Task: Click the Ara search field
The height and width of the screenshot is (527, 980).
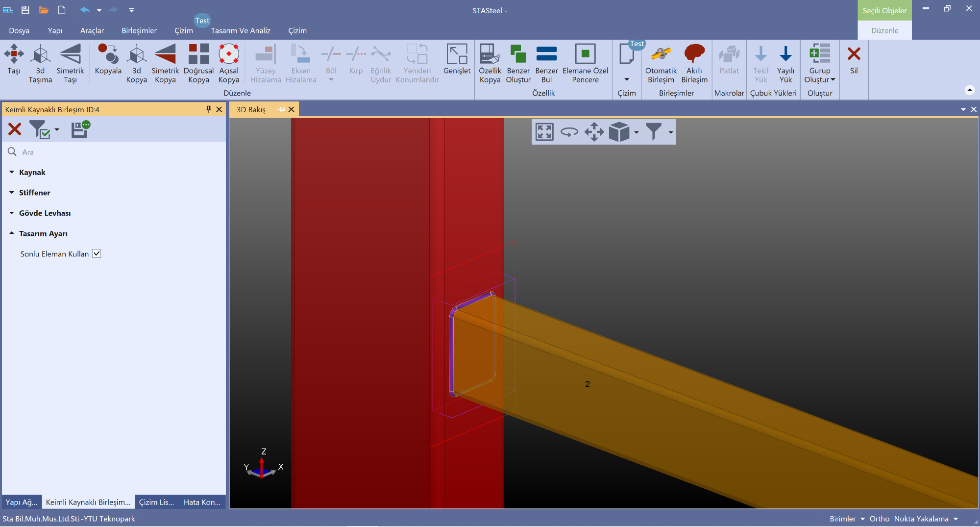Action: coord(118,152)
